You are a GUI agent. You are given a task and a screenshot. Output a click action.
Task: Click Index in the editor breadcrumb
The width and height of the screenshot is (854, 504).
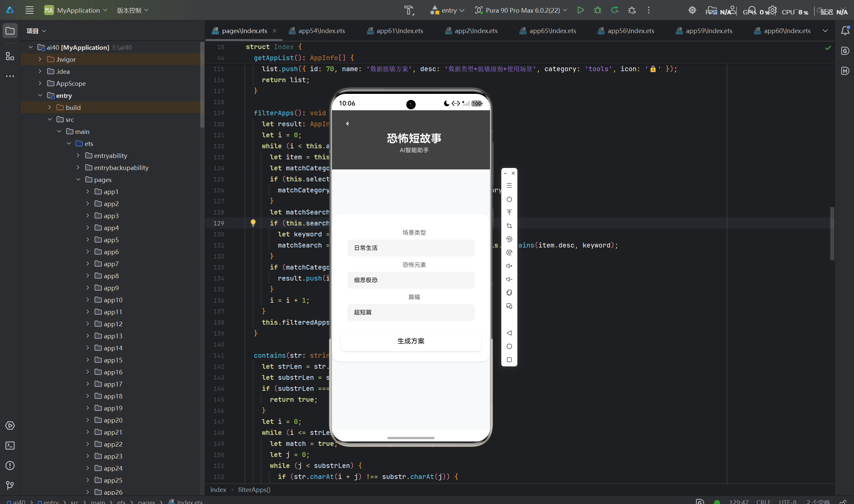(218, 490)
